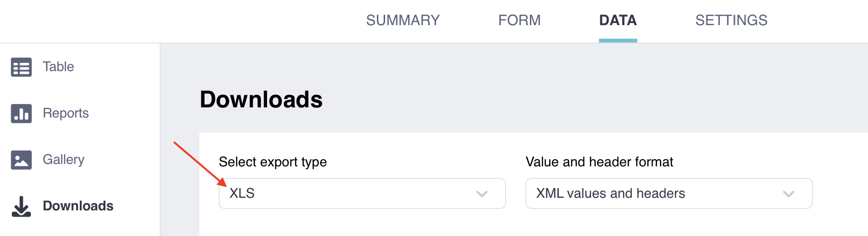This screenshot has width=868, height=236.
Task: Click the XLS selected value text
Action: pos(242,193)
